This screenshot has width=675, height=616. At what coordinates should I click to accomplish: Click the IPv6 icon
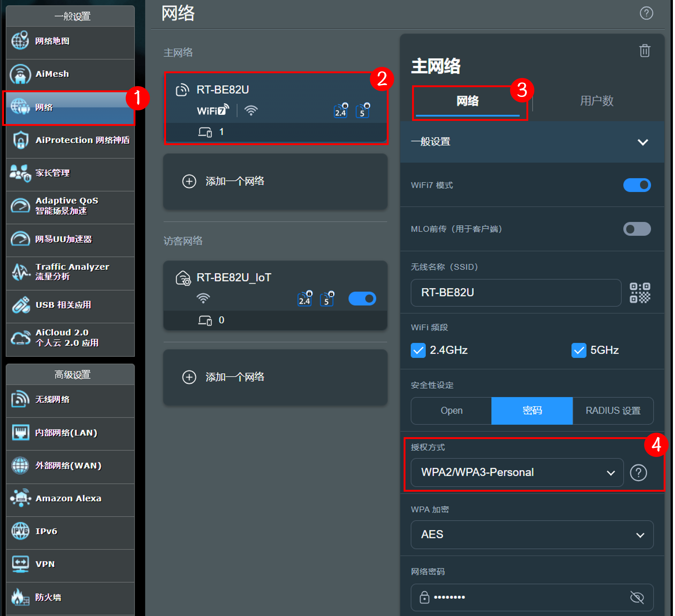pyautogui.click(x=20, y=531)
